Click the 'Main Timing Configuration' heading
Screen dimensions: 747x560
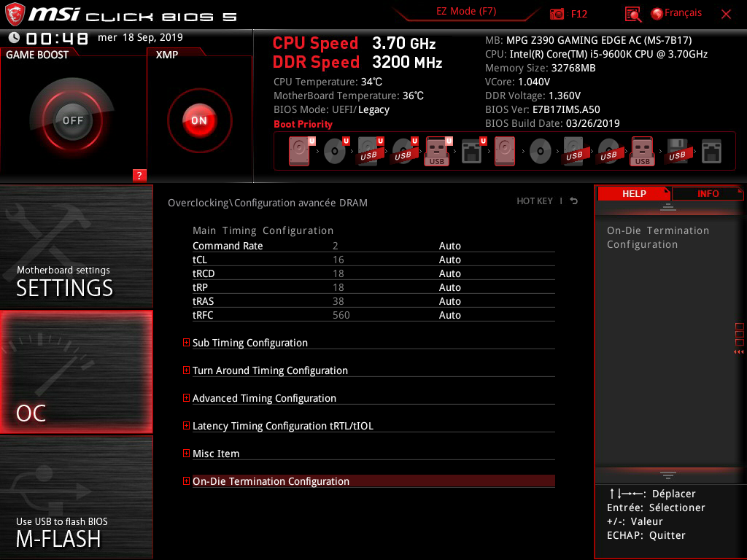tap(263, 230)
